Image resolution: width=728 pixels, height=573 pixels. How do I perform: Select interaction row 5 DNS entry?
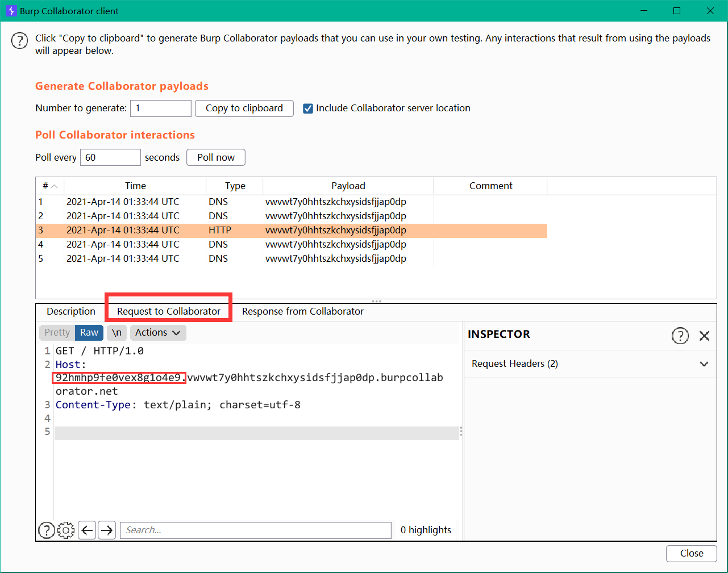click(x=292, y=258)
